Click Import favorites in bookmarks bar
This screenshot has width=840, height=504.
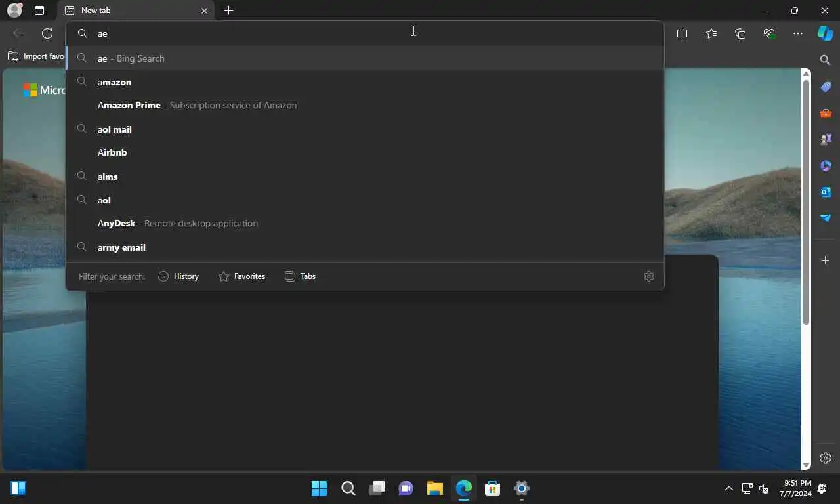[36, 56]
